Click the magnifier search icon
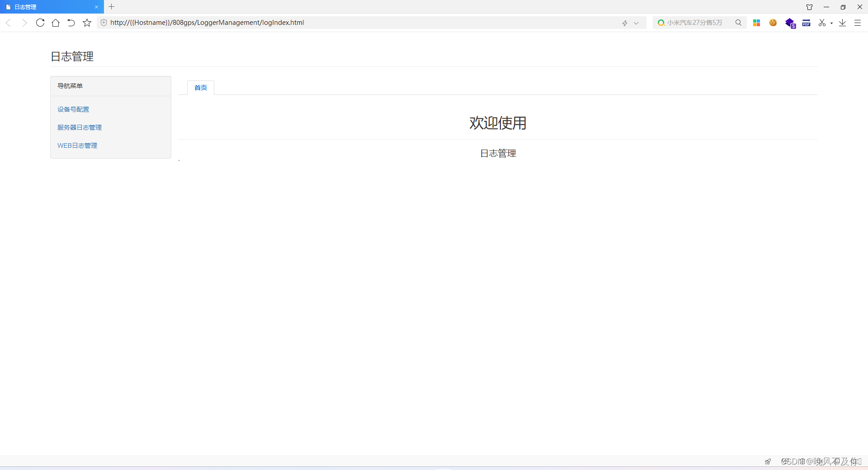The width and height of the screenshot is (868, 470). tap(738, 23)
